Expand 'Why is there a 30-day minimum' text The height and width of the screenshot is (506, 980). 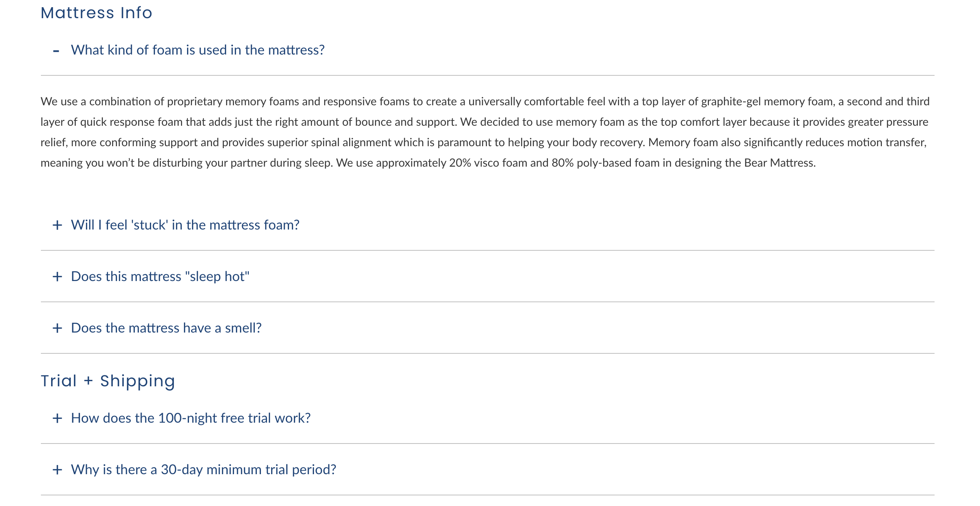203,469
